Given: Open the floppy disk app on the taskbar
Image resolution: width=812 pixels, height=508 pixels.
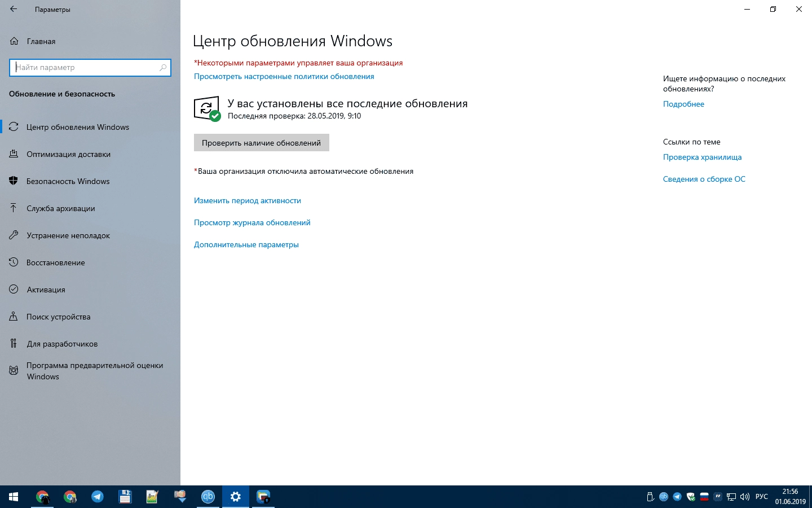Looking at the screenshot, I should pos(125,497).
